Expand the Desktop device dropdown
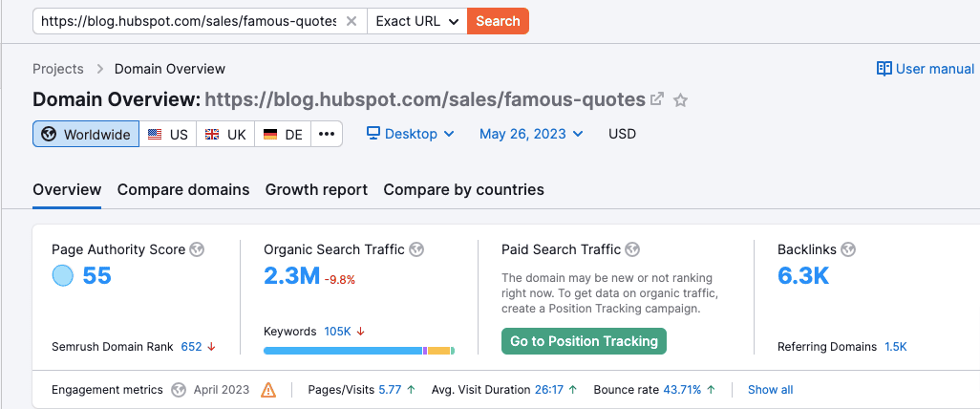The width and height of the screenshot is (980, 409). (x=411, y=134)
